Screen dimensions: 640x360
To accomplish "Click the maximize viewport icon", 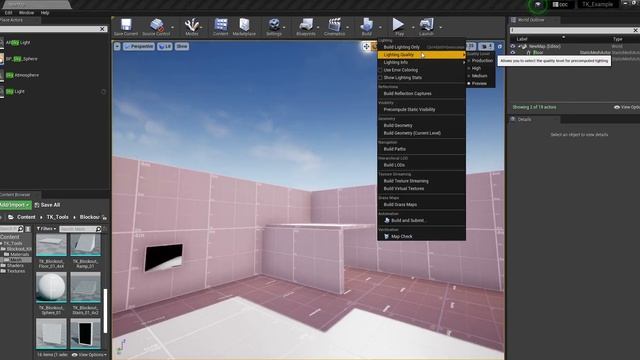I will click(x=500, y=47).
